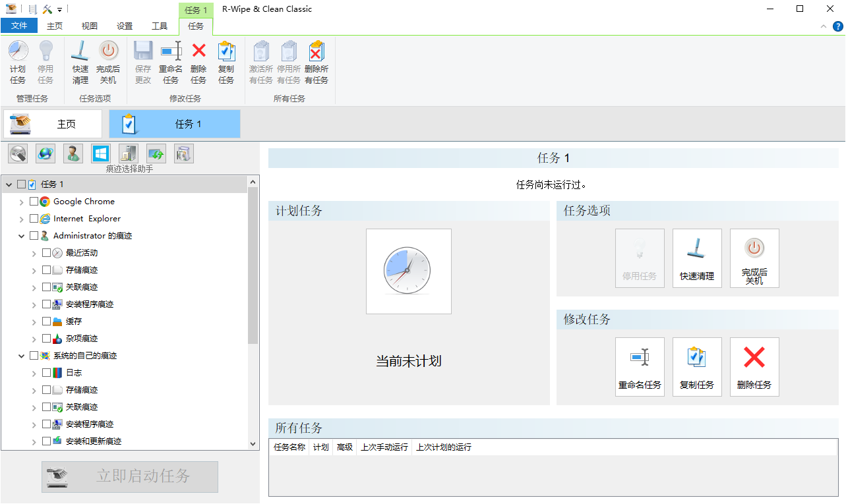This screenshot has width=846, height=504.
Task: Click the 计划任务 clock icon in the ribbon
Action: 18,51
